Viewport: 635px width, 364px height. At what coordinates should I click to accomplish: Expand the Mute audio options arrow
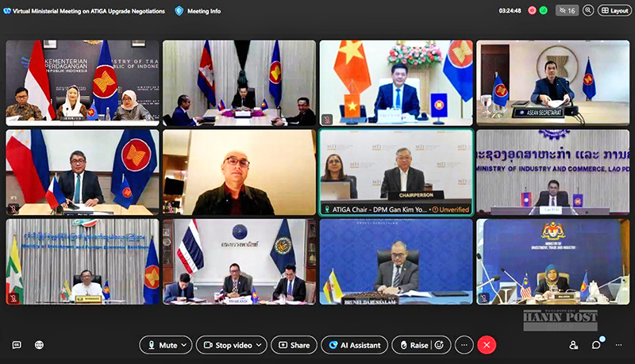185,345
